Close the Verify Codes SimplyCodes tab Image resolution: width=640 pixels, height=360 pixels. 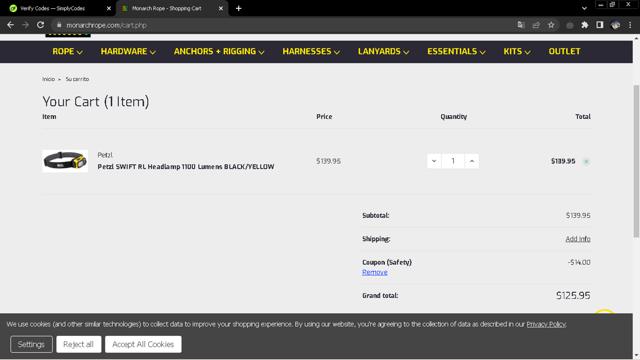pyautogui.click(x=109, y=8)
